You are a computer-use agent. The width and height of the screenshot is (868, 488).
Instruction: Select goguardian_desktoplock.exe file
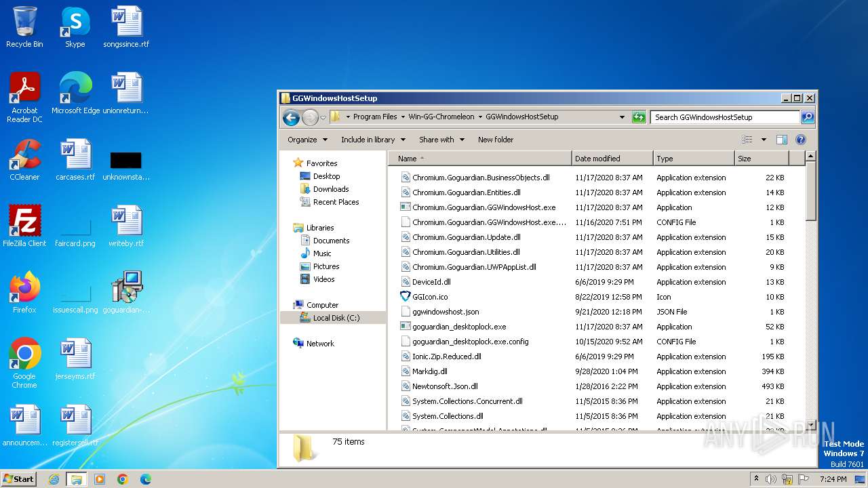459,327
